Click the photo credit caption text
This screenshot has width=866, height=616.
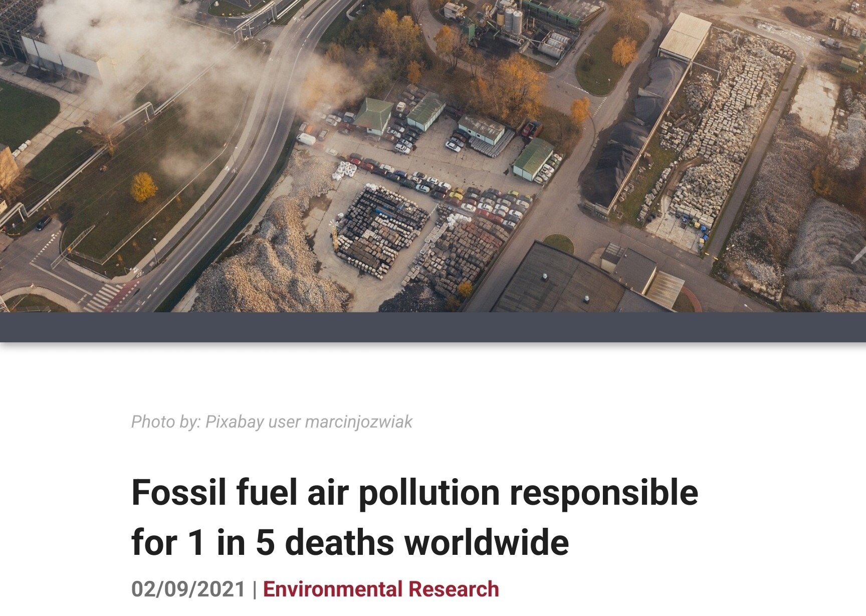(x=272, y=422)
